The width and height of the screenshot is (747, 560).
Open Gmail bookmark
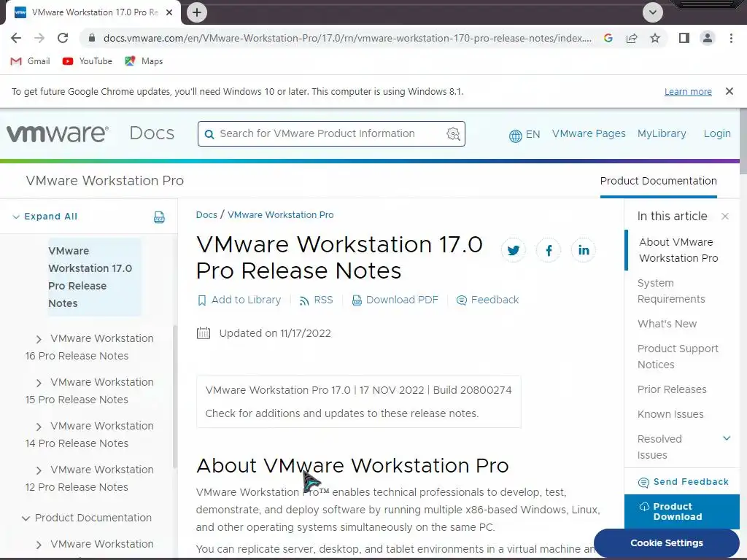coord(30,61)
